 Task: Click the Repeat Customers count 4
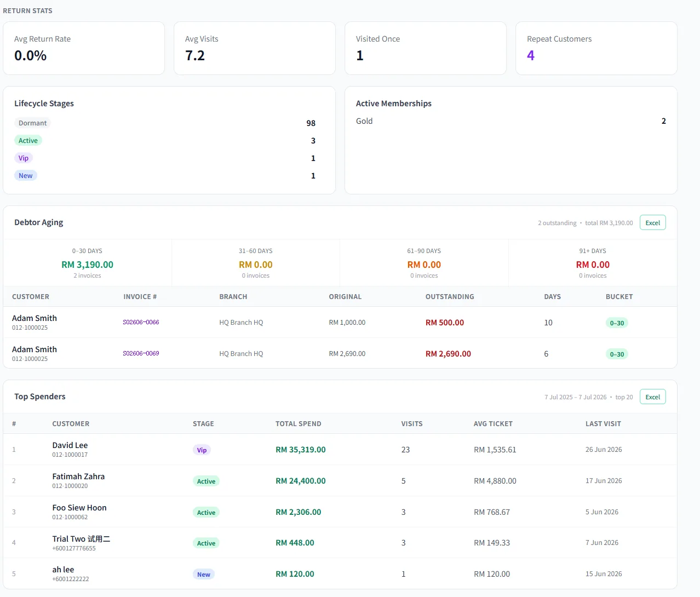pos(531,55)
